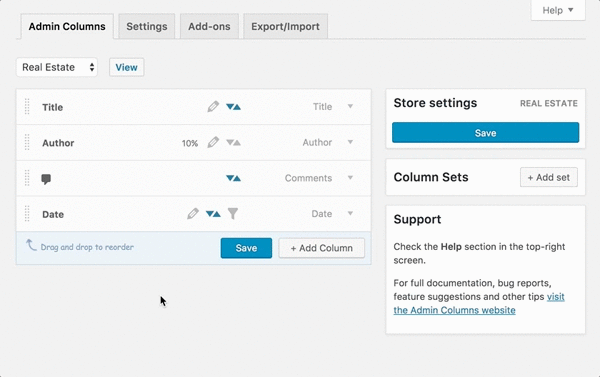600x377 pixels.
Task: Click the gray Comments type label
Action: point(308,178)
